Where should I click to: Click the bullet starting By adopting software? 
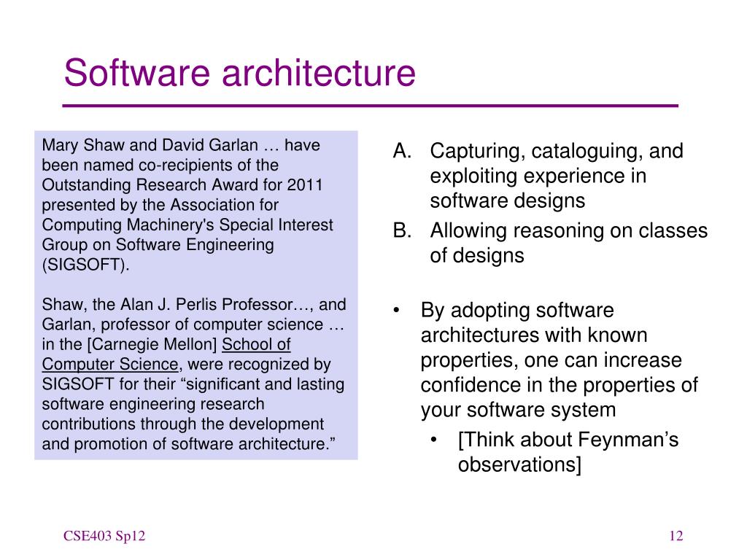[546, 360]
